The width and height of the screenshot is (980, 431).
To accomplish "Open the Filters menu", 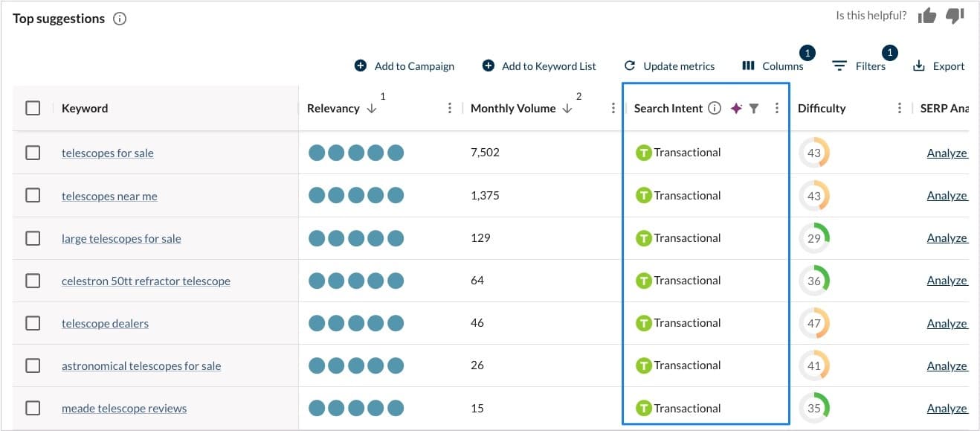I will (x=860, y=66).
